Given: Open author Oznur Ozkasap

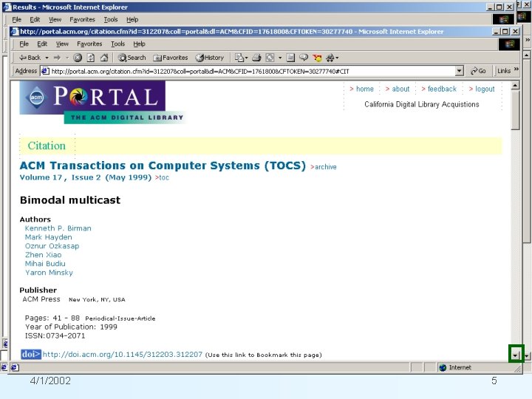Looking at the screenshot, I should [52, 246].
